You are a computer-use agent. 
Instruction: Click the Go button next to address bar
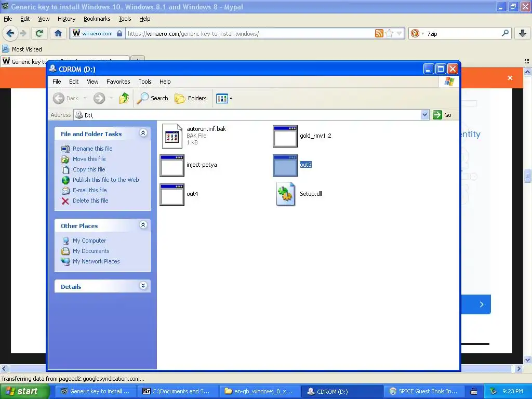point(442,115)
